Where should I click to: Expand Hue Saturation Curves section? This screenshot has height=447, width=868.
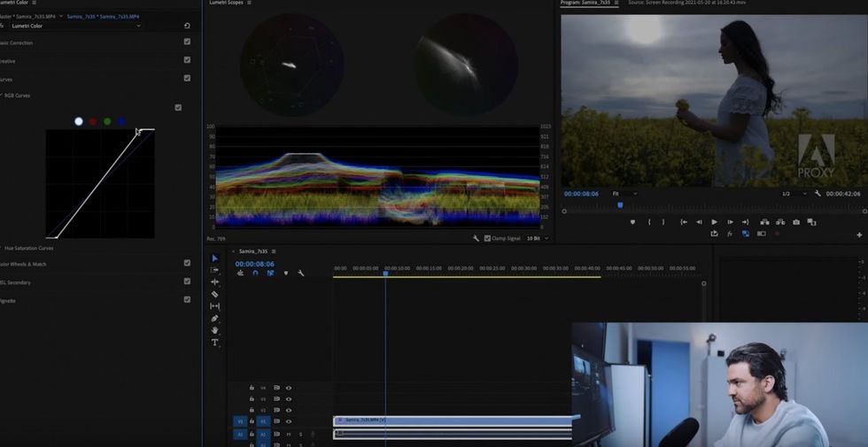click(2, 248)
